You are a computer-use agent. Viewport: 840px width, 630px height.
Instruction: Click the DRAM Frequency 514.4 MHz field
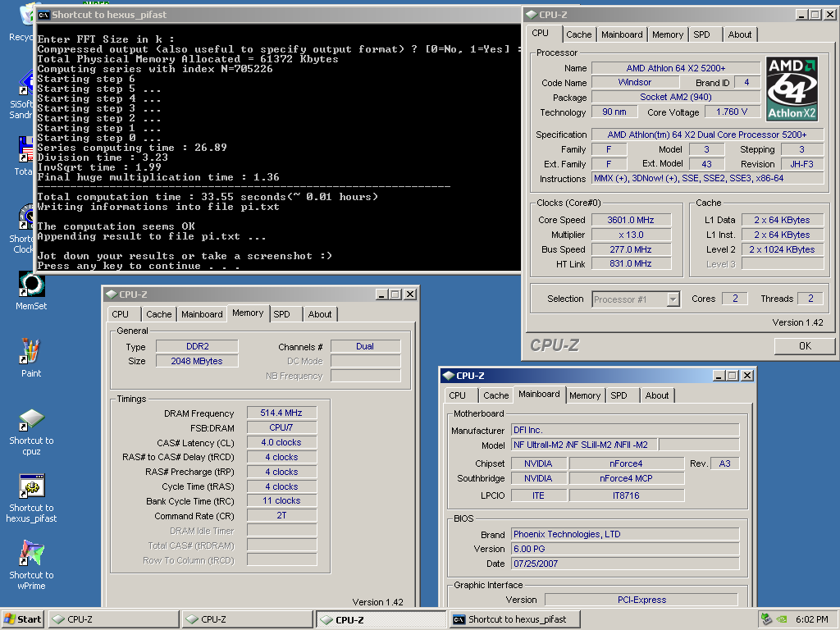tap(281, 413)
